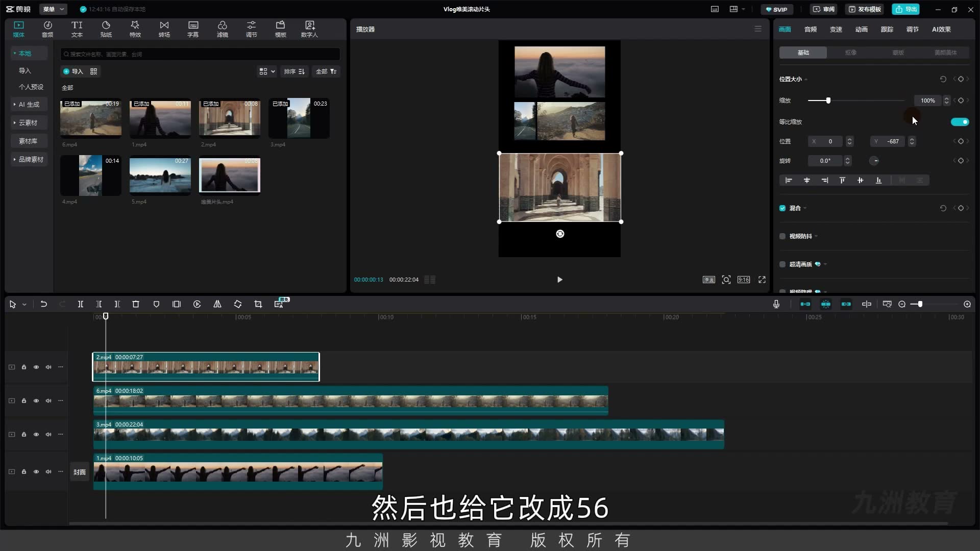Lock the 1.mp4 track
980x551 pixels.
(24, 471)
